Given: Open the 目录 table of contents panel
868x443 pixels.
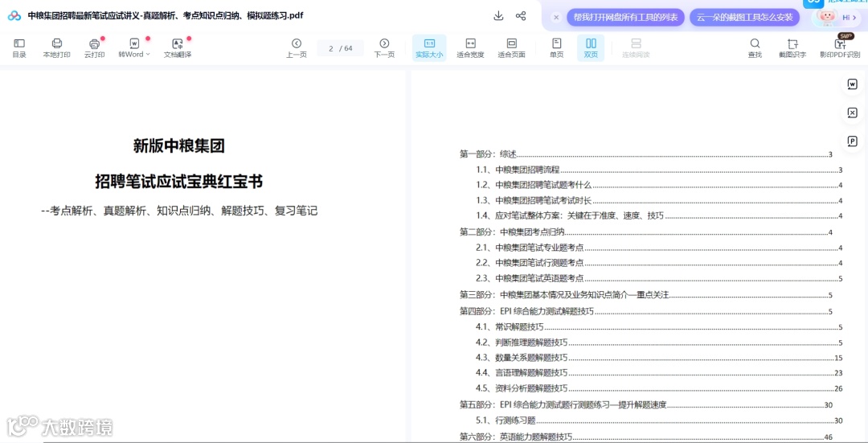Looking at the screenshot, I should tap(19, 48).
